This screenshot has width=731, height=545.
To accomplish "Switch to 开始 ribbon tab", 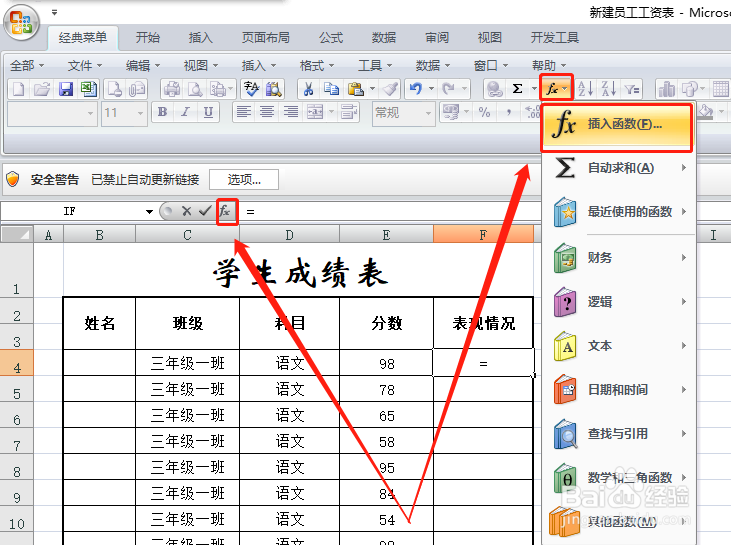I will pos(148,38).
